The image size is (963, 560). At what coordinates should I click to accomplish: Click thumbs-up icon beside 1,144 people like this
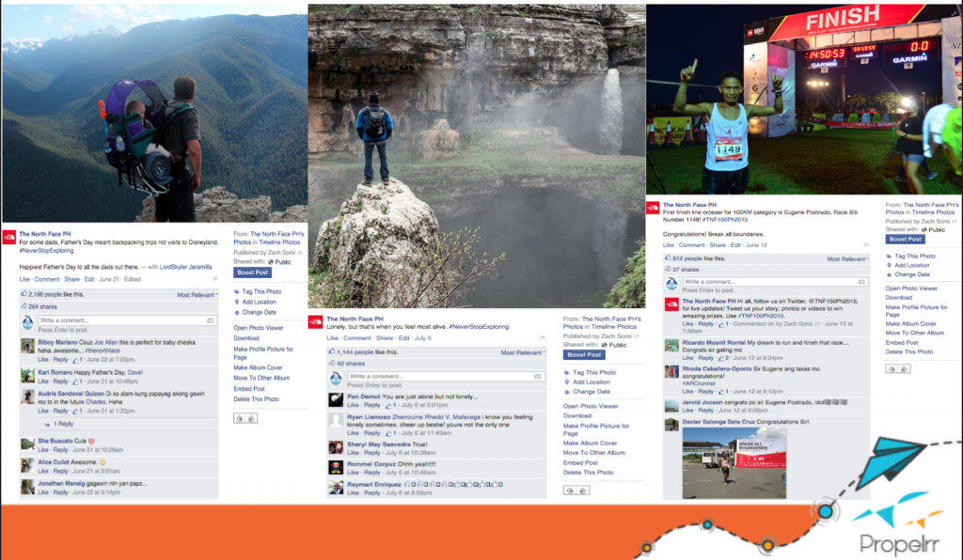coord(332,352)
